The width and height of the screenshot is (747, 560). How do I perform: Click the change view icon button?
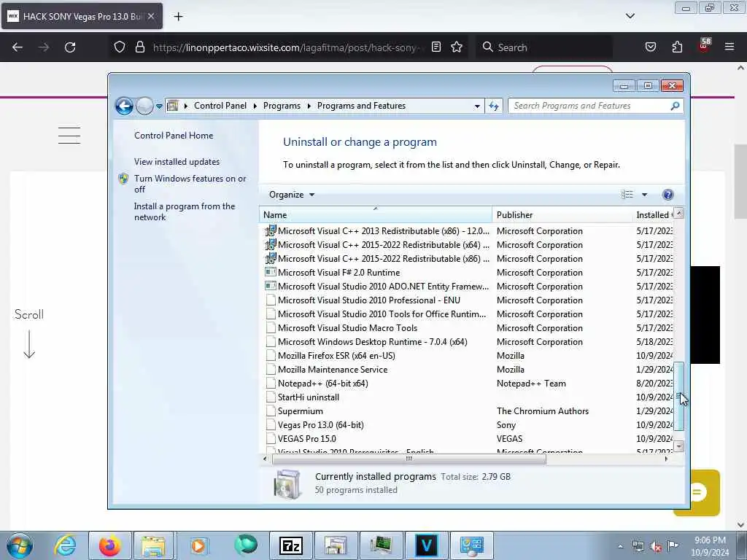(627, 194)
